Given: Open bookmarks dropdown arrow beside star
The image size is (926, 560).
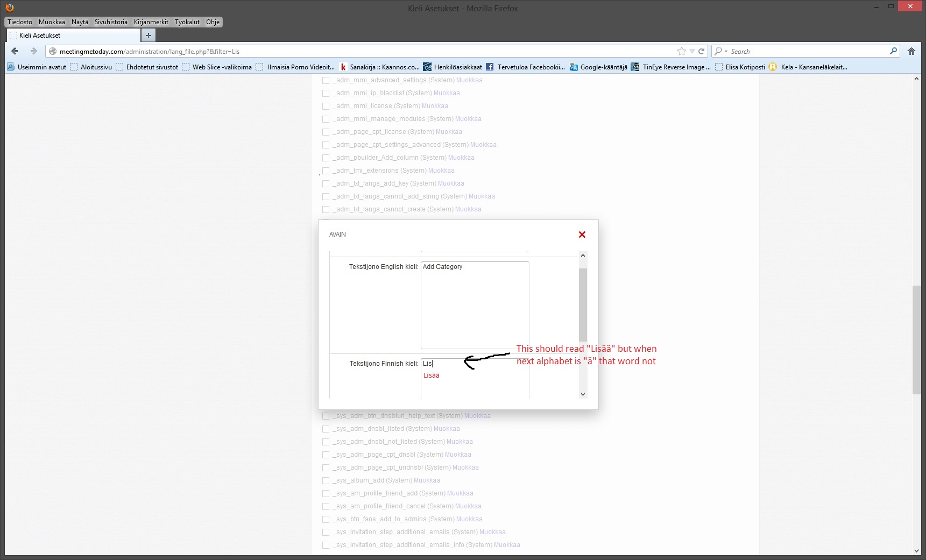Looking at the screenshot, I should (692, 52).
